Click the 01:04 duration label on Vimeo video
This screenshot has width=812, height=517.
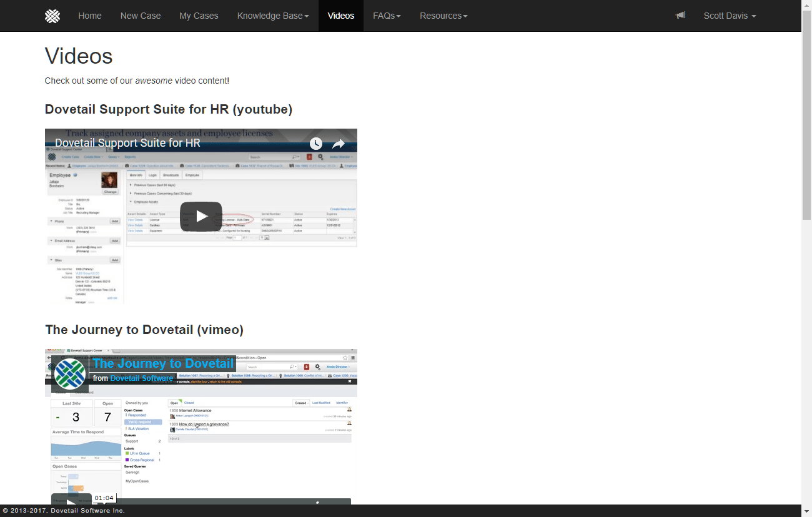point(104,498)
